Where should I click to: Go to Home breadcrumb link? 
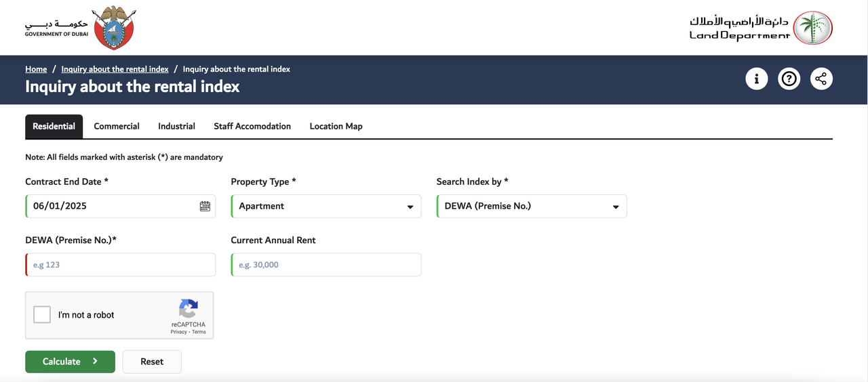click(36, 69)
